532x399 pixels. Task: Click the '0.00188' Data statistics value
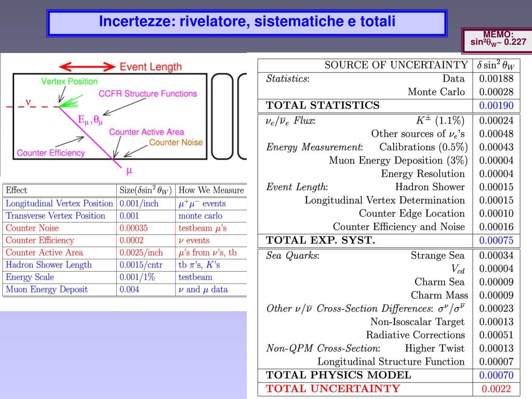496,79
